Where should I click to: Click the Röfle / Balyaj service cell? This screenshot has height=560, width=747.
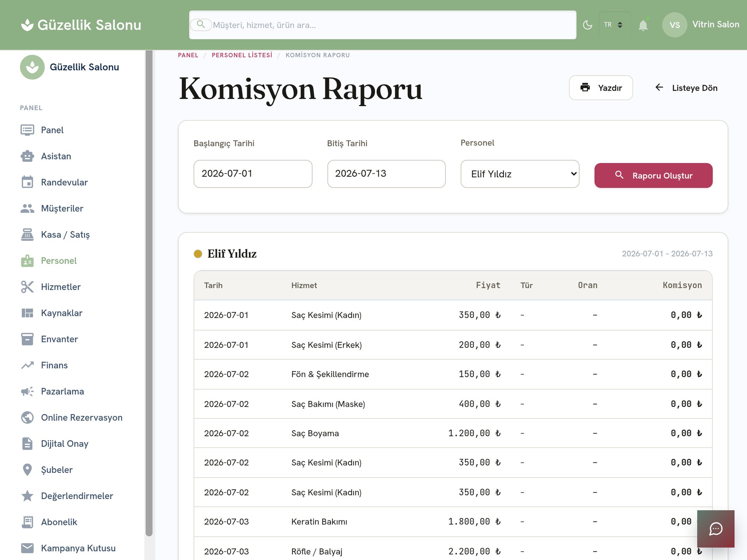tap(317, 551)
